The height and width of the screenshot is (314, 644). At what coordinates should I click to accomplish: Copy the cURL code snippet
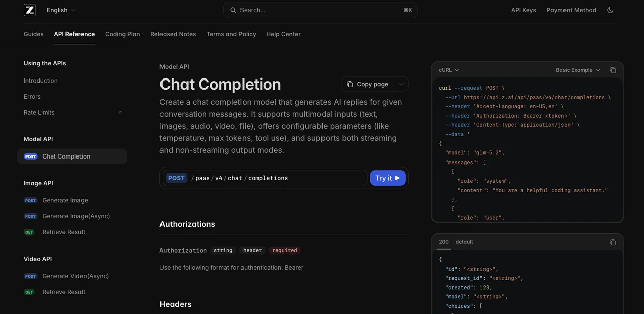coord(613,70)
